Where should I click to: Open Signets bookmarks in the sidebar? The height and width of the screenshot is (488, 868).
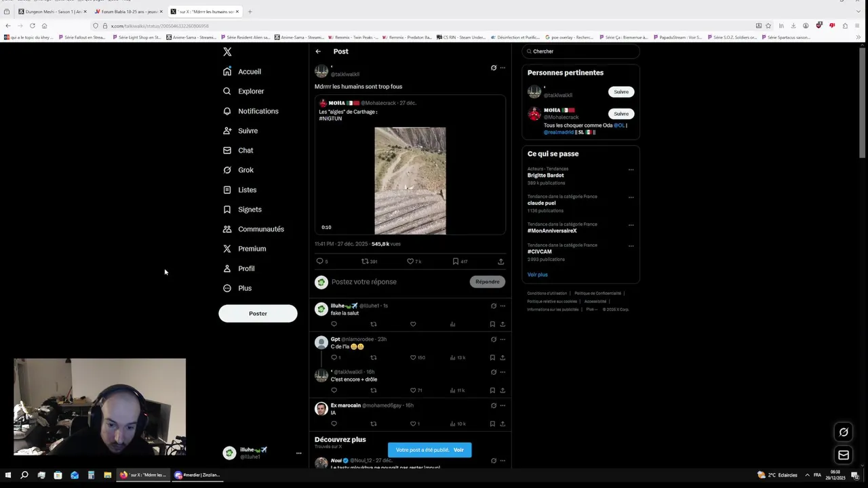(242, 209)
